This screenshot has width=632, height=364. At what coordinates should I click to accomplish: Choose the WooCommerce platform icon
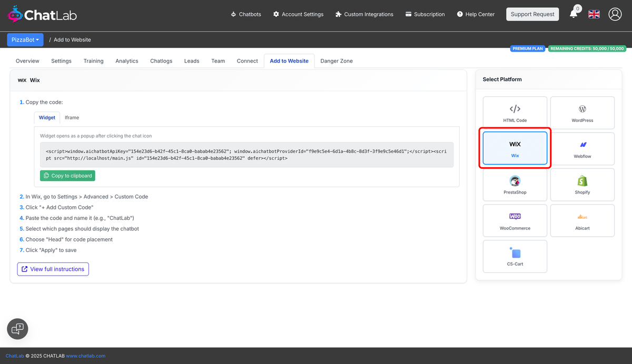pyautogui.click(x=515, y=220)
